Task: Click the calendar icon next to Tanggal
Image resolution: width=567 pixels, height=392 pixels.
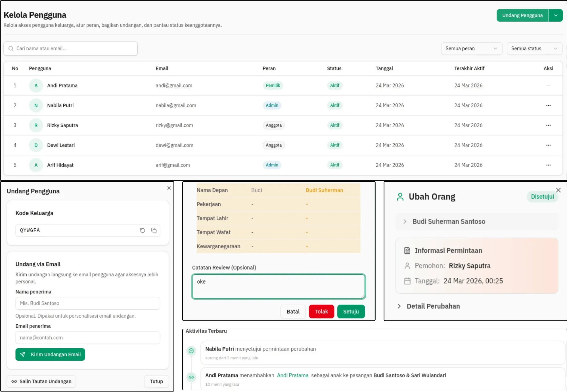Action: click(407, 281)
